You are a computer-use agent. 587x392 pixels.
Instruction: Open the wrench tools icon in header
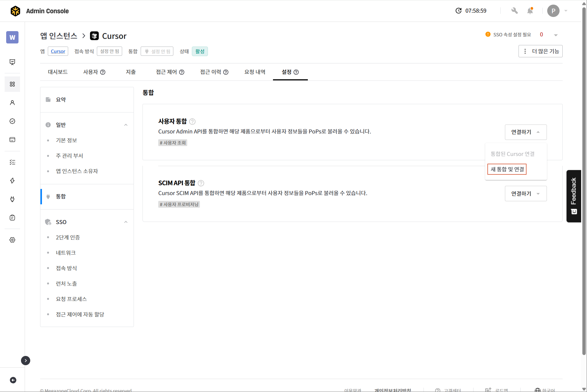(514, 11)
